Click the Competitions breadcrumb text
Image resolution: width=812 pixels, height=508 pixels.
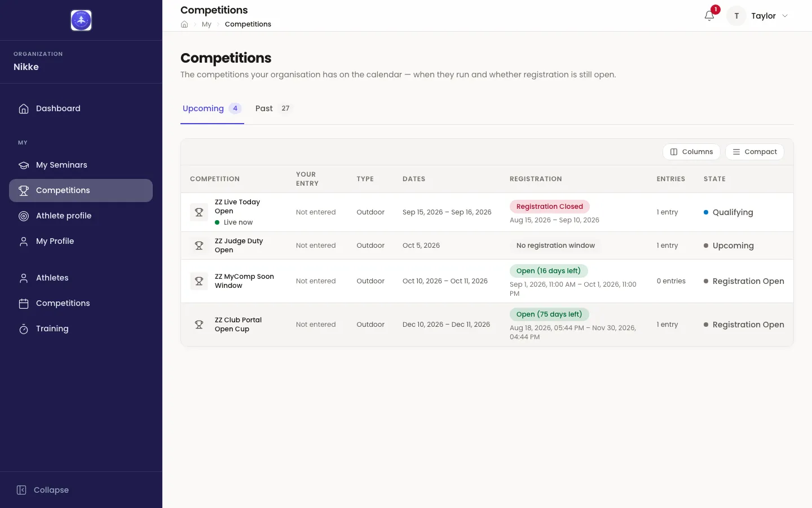coord(248,24)
